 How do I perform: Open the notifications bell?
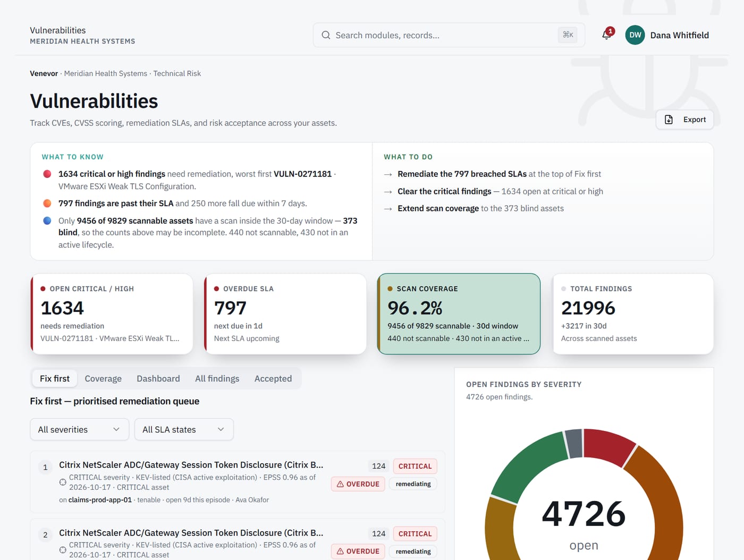coord(606,35)
